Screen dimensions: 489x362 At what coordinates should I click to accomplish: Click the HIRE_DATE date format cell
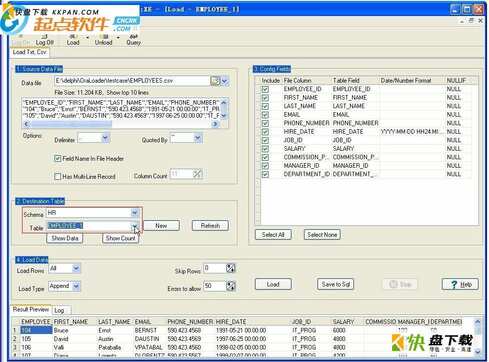click(x=412, y=132)
